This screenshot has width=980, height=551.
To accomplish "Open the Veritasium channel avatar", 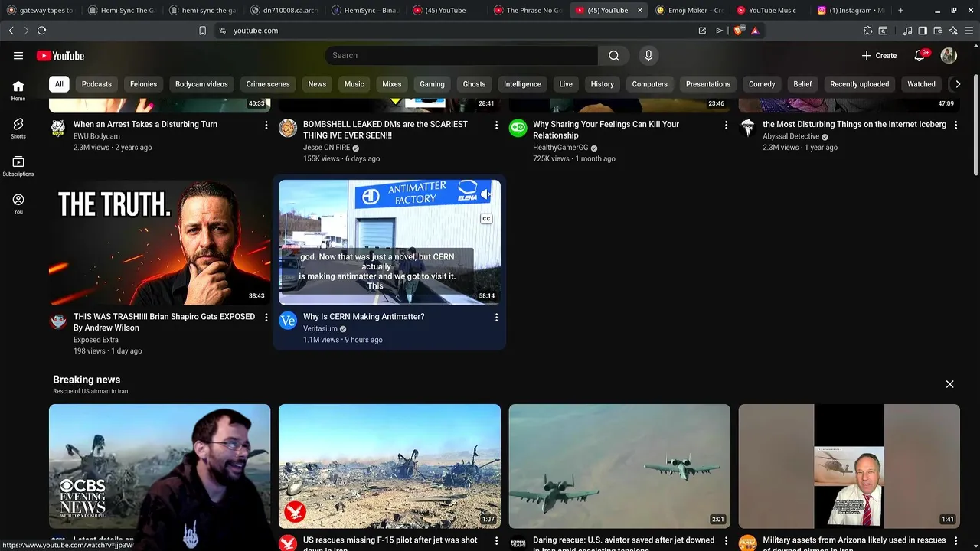I will pos(288,320).
